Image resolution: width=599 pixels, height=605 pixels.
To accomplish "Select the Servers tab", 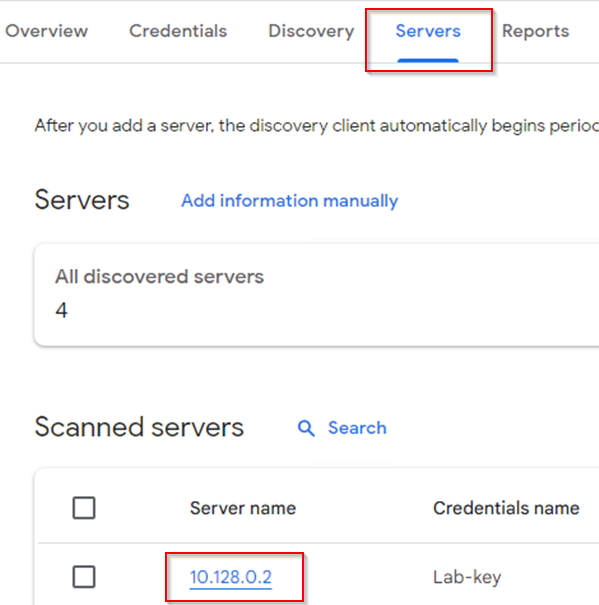I will point(428,31).
